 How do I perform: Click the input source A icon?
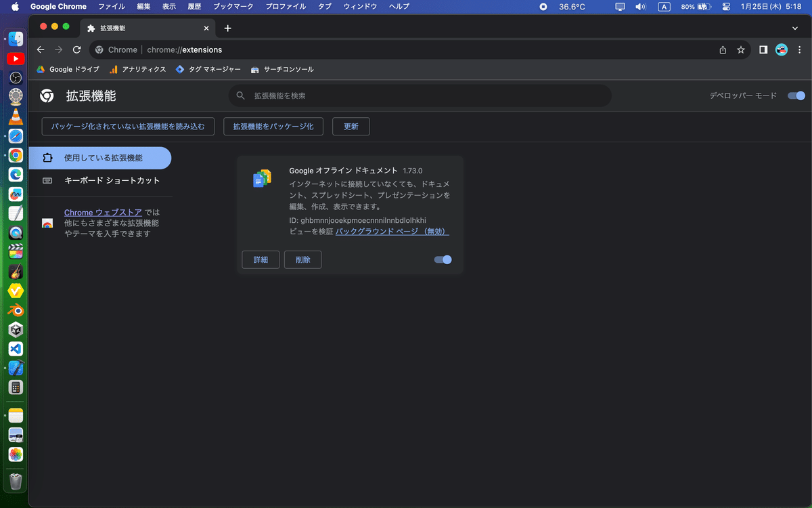point(664,6)
